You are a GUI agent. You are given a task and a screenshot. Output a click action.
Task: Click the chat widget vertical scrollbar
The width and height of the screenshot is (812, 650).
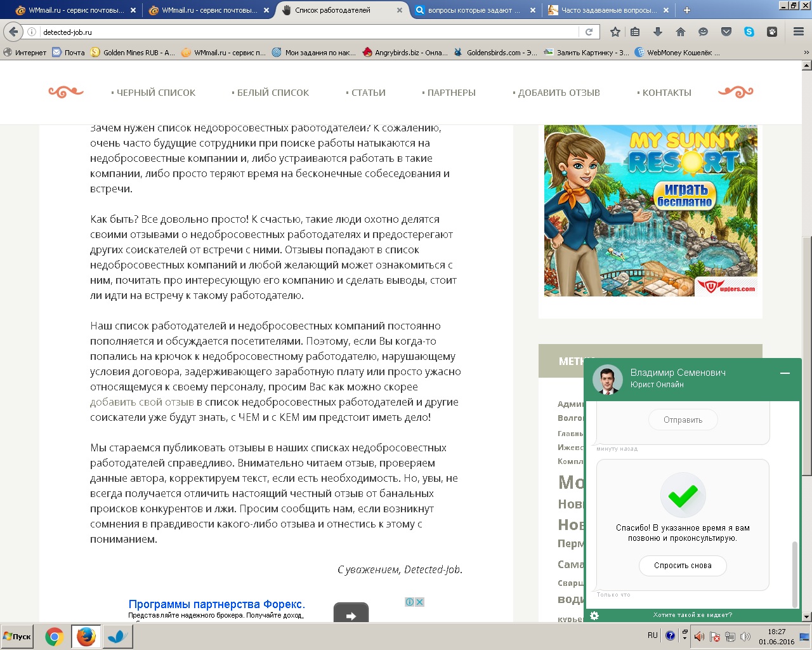tap(795, 574)
